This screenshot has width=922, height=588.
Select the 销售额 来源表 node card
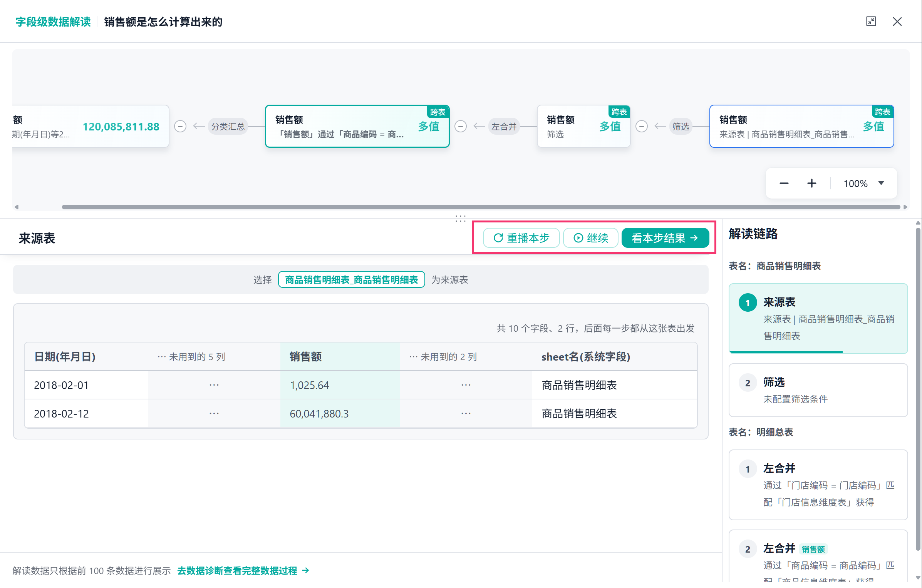tap(801, 126)
